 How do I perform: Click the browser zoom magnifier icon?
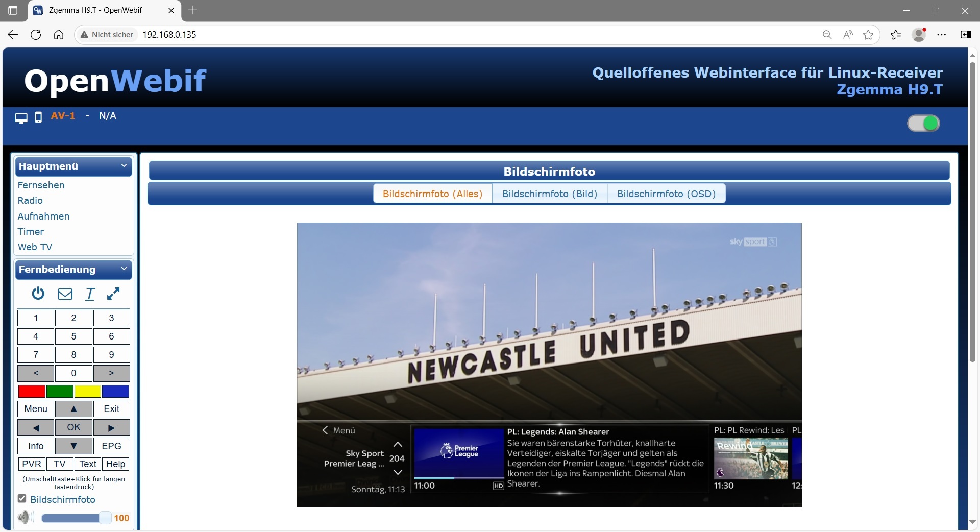pos(827,34)
